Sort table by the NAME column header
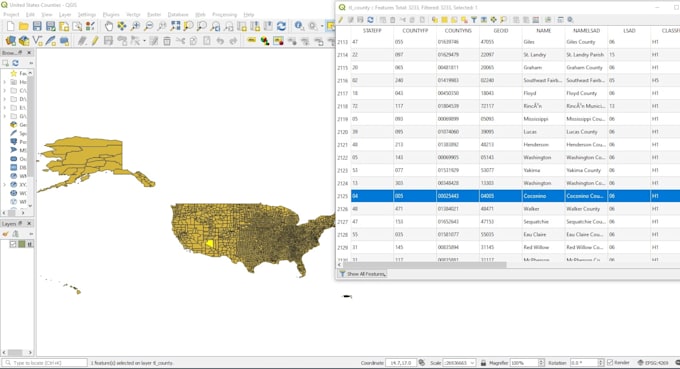680x369 pixels. coord(543,31)
